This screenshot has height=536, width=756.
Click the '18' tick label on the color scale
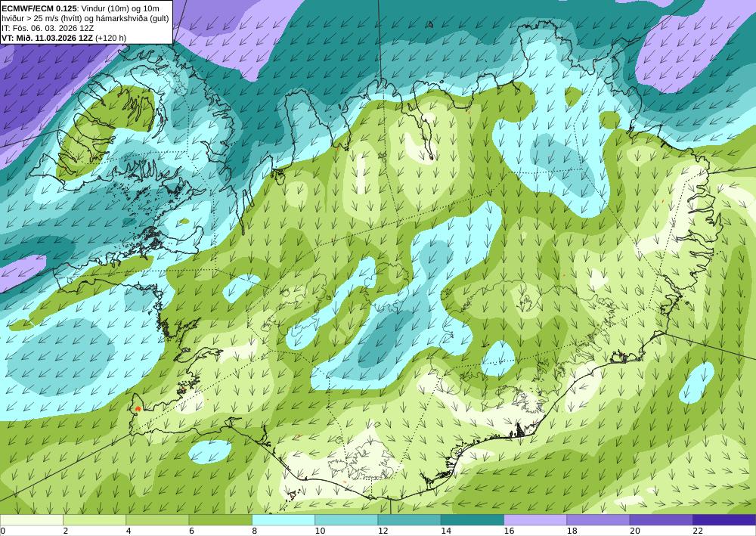click(x=572, y=531)
